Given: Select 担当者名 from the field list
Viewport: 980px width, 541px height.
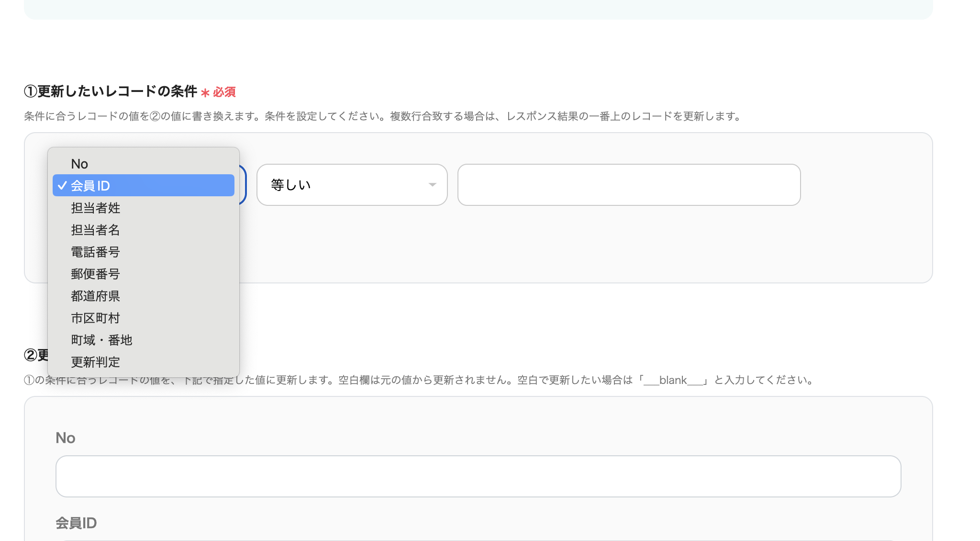Looking at the screenshot, I should [x=95, y=230].
